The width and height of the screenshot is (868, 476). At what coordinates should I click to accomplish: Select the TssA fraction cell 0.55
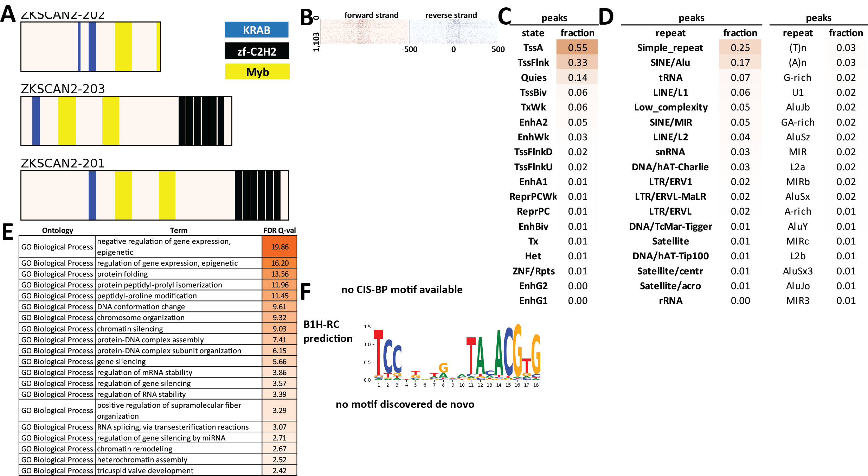(577, 47)
